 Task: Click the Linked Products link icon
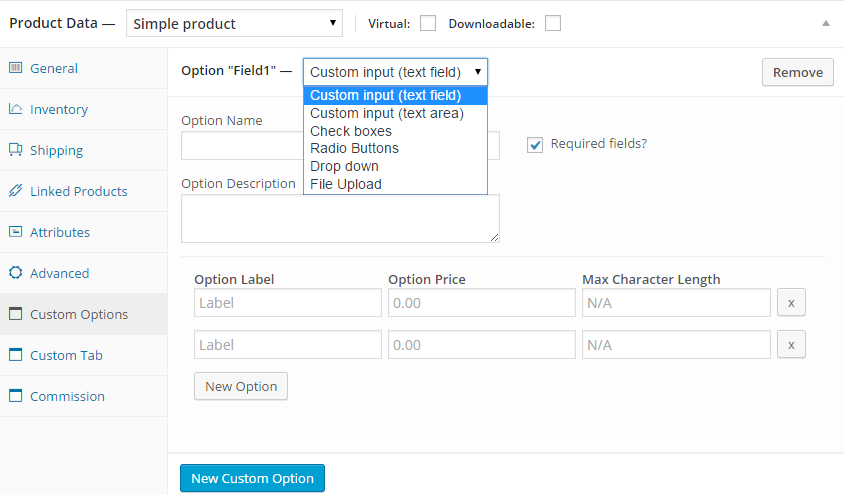[x=16, y=191]
